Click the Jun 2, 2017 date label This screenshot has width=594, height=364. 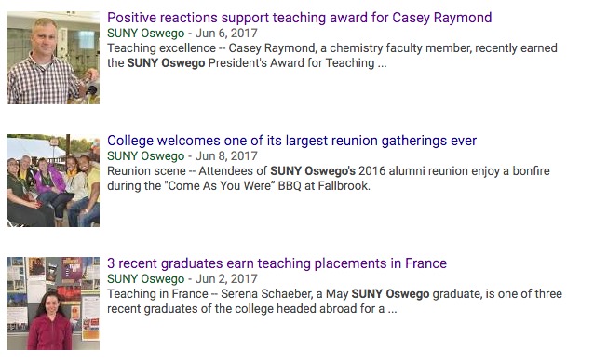click(x=226, y=278)
